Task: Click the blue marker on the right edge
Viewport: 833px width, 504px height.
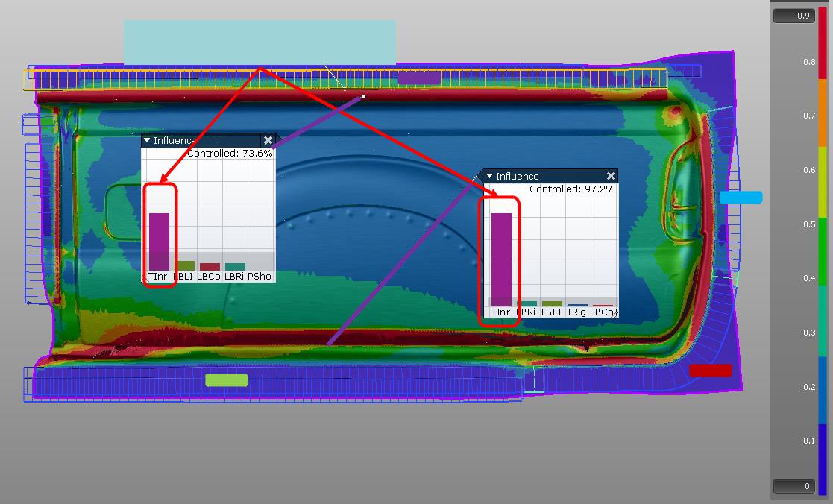Action: click(741, 198)
